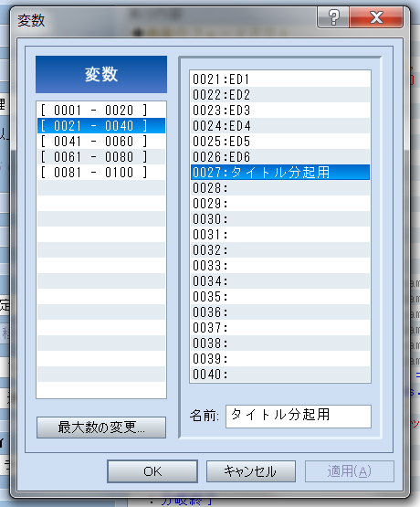Select variable range 0001 - 0020

[101, 111]
